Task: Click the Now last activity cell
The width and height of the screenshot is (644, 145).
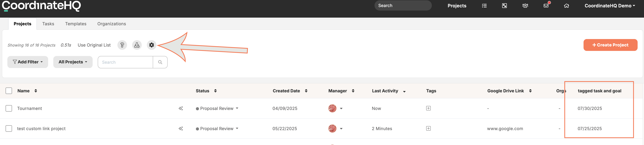Action: point(376,108)
